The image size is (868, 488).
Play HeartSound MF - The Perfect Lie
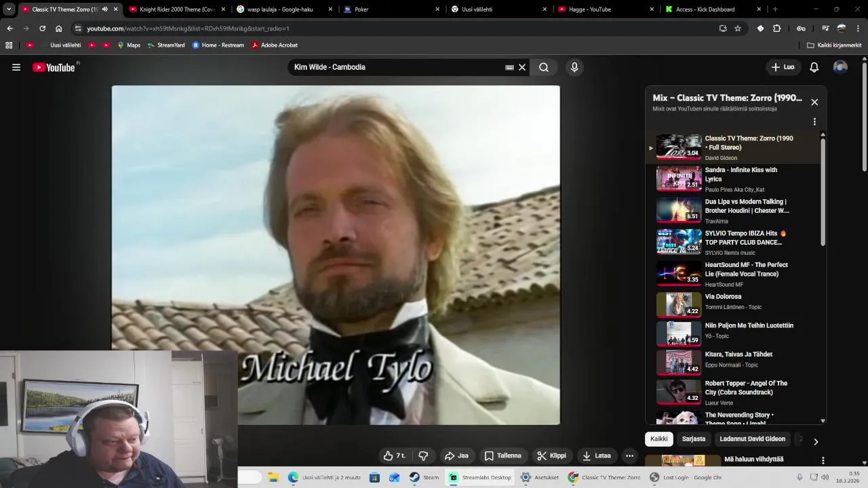(x=733, y=274)
